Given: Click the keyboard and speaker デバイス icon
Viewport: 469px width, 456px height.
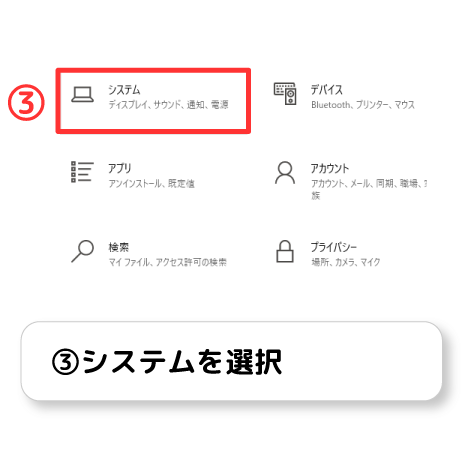Looking at the screenshot, I should click(x=285, y=94).
